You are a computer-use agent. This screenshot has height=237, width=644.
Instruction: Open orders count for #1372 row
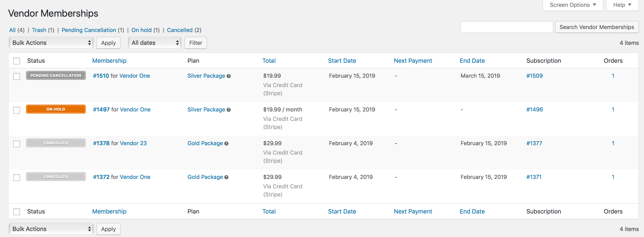coord(613,177)
